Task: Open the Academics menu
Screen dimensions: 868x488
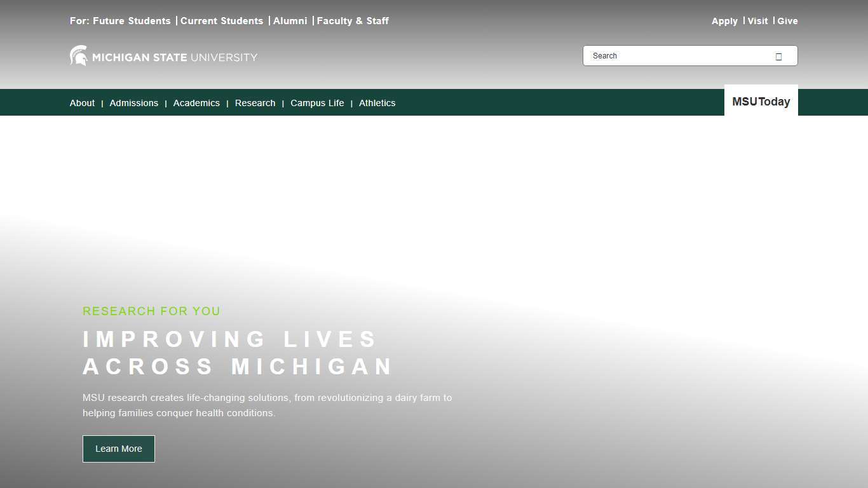Action: point(196,102)
